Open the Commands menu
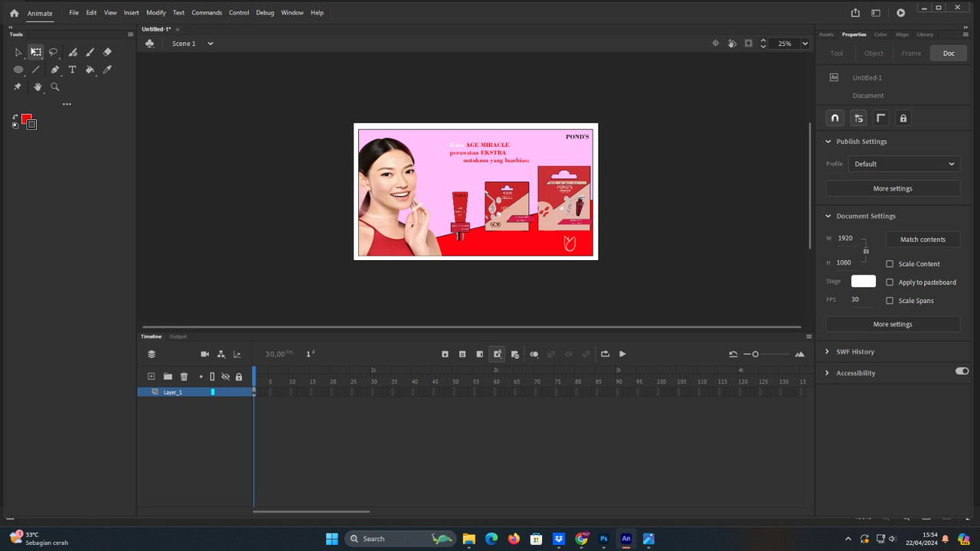The height and width of the screenshot is (551, 980). pos(207,13)
